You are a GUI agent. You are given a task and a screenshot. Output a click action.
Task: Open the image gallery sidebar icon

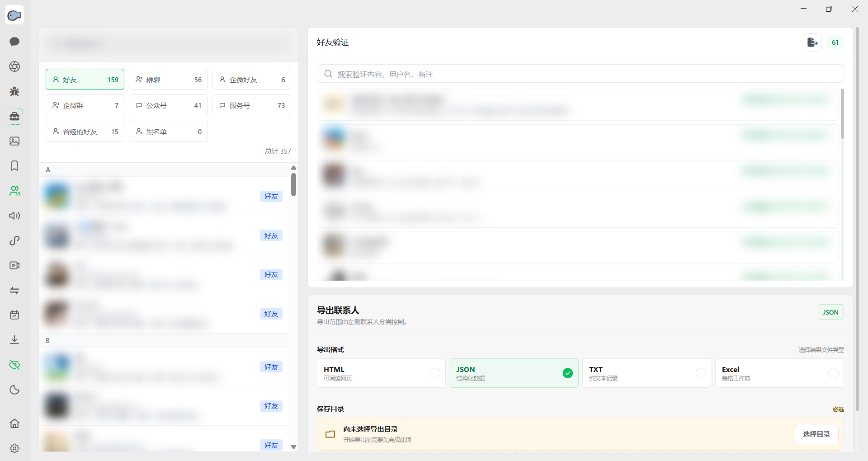(x=14, y=141)
